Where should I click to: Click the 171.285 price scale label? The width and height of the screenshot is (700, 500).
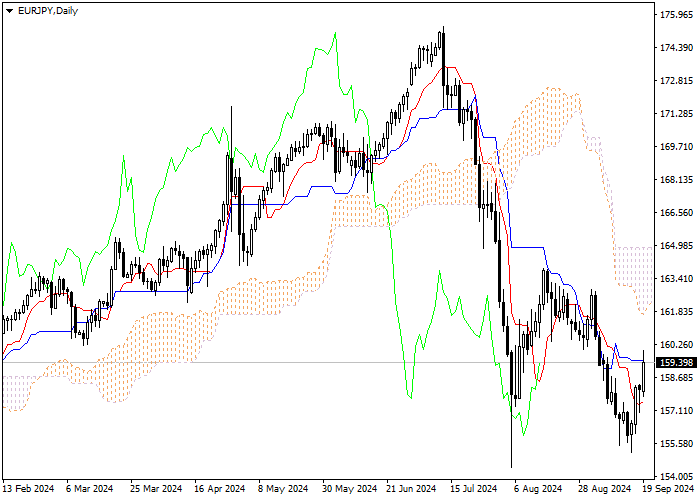click(x=676, y=114)
